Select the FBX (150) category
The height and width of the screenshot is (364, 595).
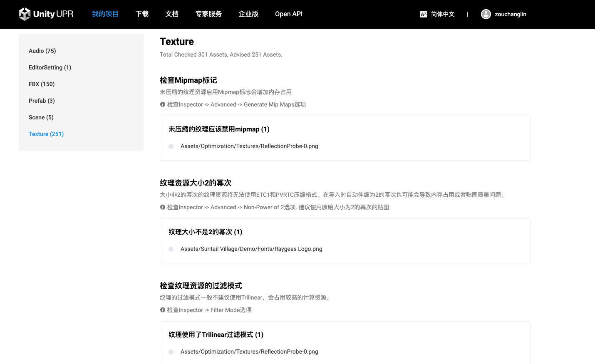point(42,84)
